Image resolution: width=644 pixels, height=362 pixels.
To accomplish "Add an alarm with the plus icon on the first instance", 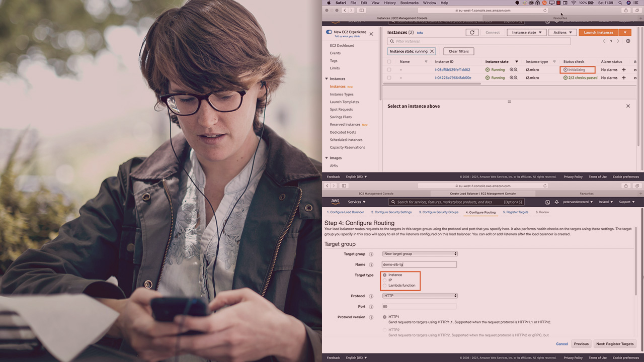I will [624, 70].
